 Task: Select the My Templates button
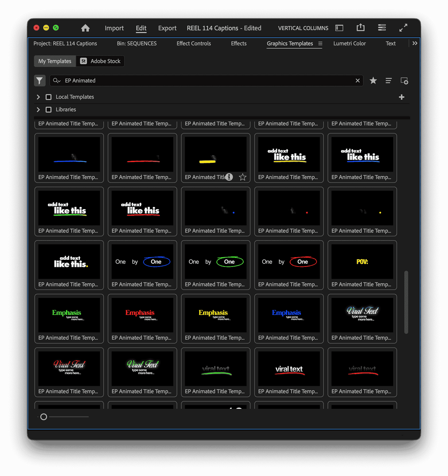tap(55, 61)
